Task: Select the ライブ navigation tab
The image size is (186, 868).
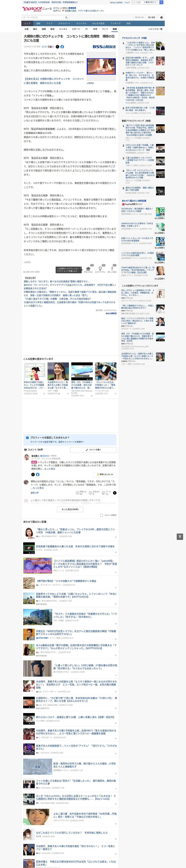Action: tap(49, 24)
